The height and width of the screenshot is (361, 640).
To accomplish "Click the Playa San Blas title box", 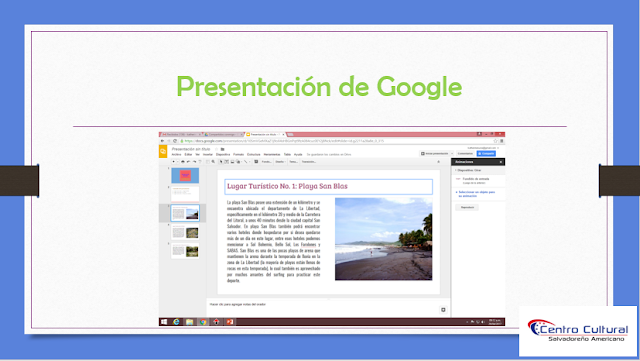I will (x=329, y=186).
